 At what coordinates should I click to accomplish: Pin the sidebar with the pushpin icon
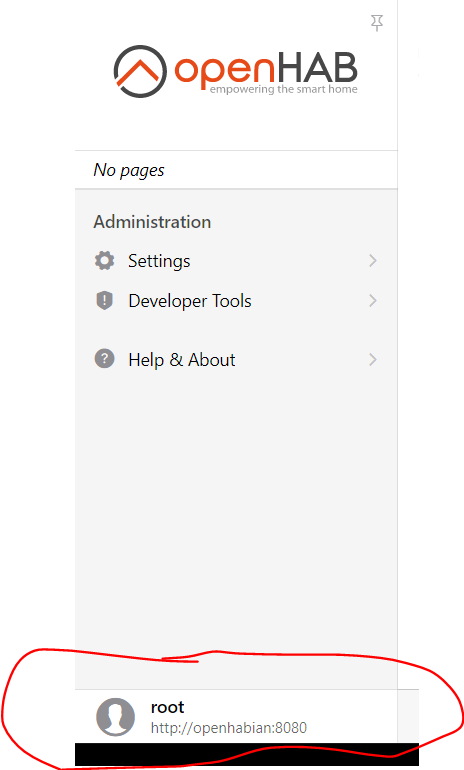point(377,23)
